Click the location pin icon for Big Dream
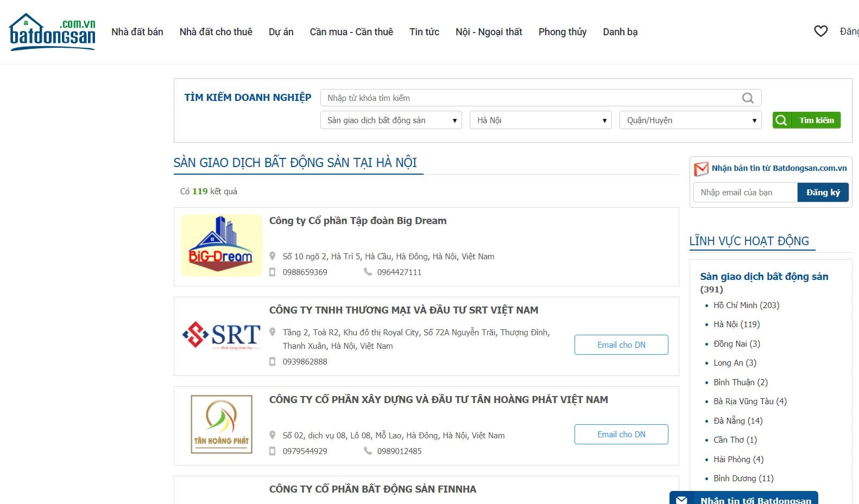The height and width of the screenshot is (504, 859). (273, 256)
